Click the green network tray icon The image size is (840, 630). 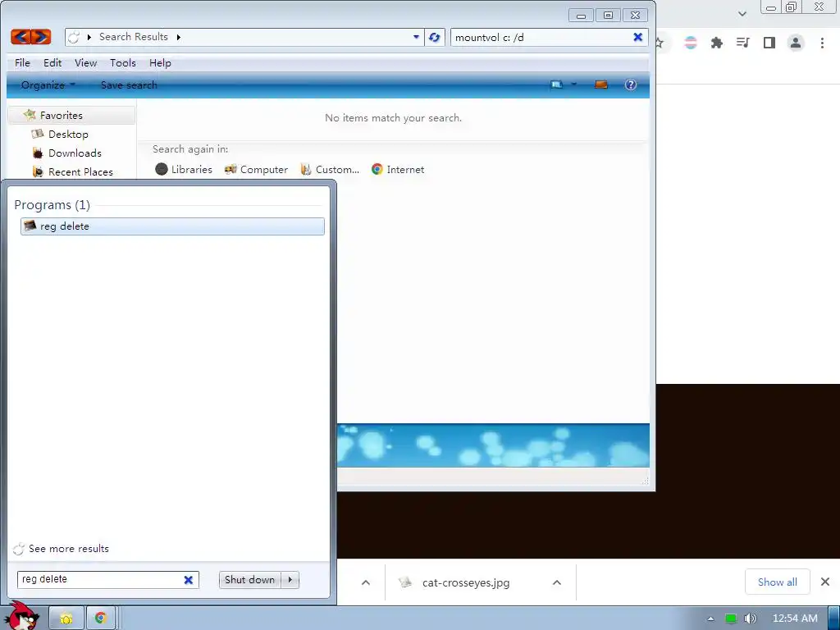(731, 619)
